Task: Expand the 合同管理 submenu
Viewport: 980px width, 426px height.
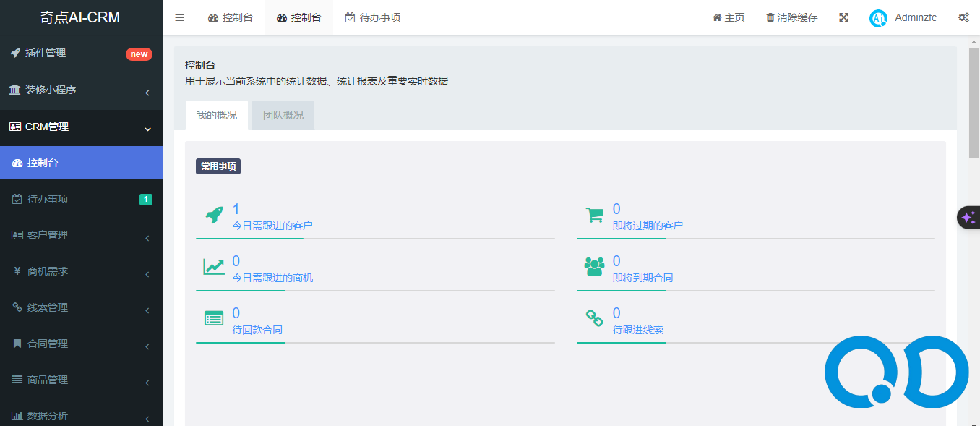Action: tap(81, 344)
